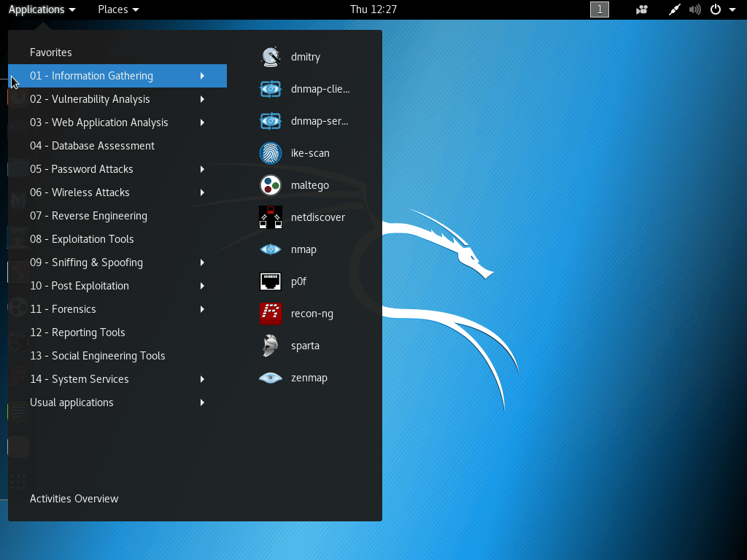
Task: Open 12 - Reporting Tools category
Action: pos(117,332)
